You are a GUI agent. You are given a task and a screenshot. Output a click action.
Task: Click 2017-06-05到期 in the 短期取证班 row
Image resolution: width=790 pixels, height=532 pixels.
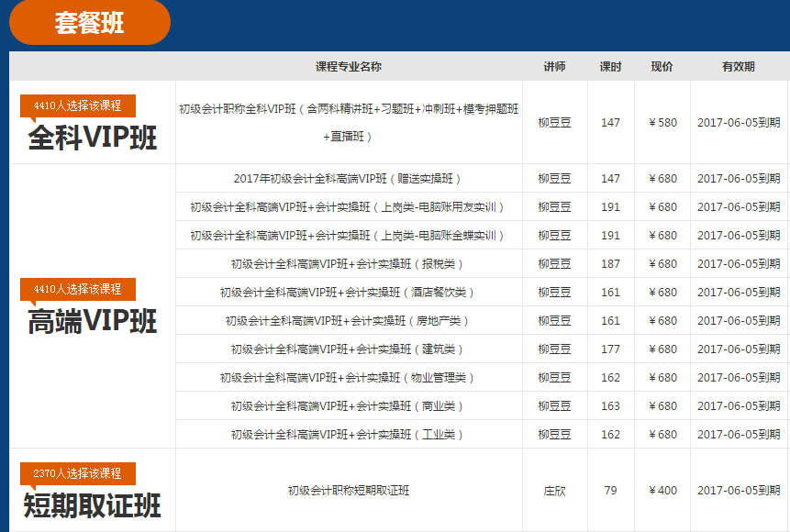pyautogui.click(x=739, y=490)
